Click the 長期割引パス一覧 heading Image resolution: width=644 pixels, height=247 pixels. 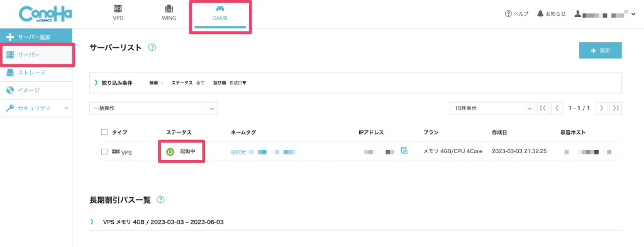click(120, 200)
